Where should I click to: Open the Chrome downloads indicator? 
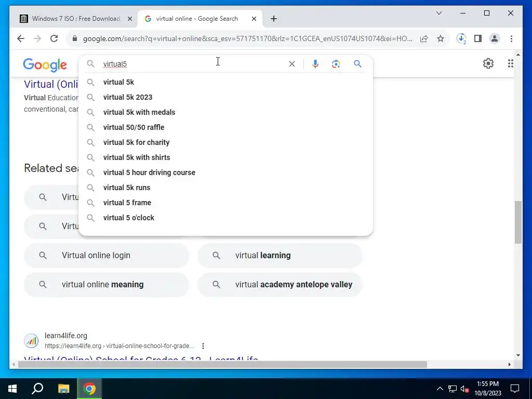click(461, 38)
